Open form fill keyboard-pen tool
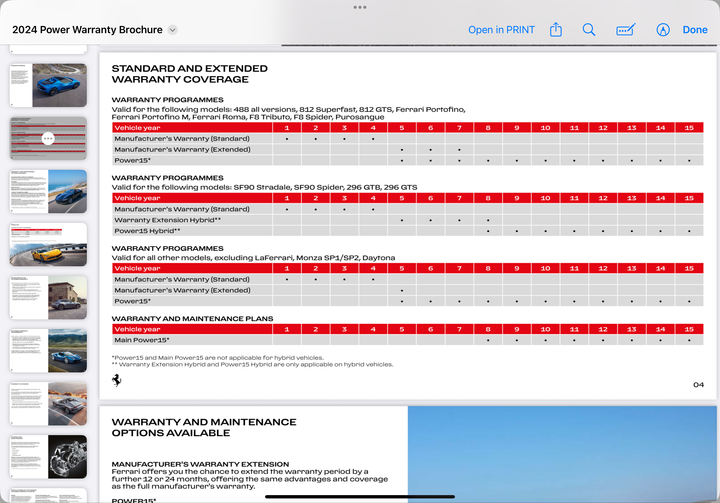720x503 pixels. 625,30
